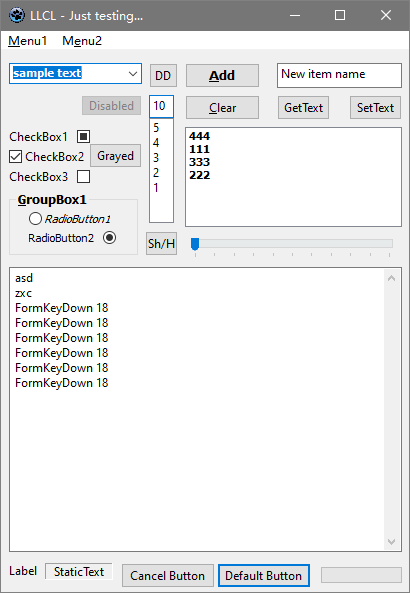This screenshot has height=593, width=410.
Task: Focus the 'New item name' edit field
Action: (x=339, y=75)
